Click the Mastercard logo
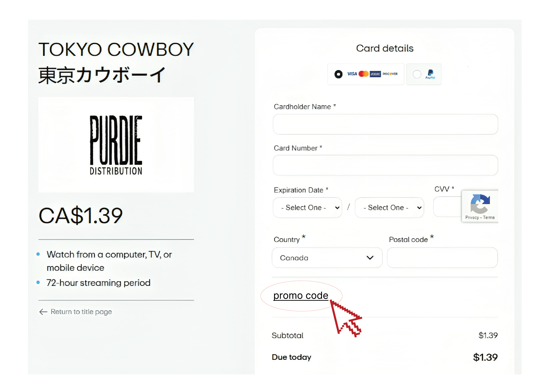The height and width of the screenshot is (392, 550). [x=363, y=74]
